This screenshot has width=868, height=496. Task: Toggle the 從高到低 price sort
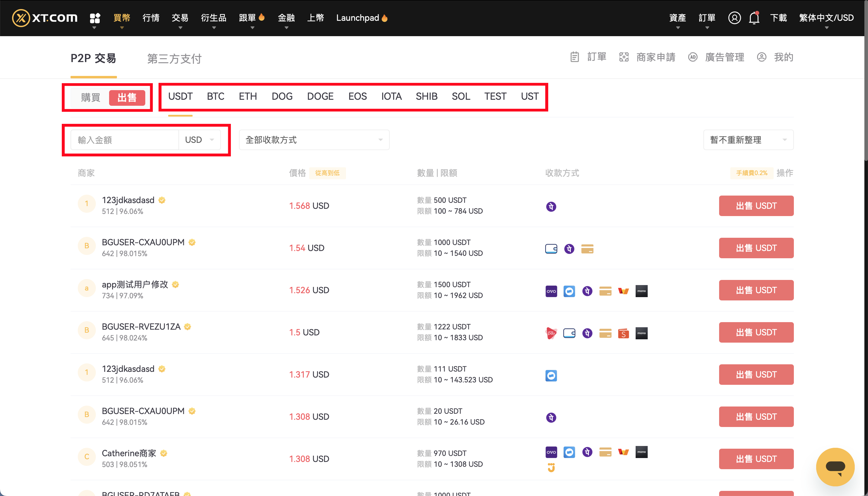point(327,173)
